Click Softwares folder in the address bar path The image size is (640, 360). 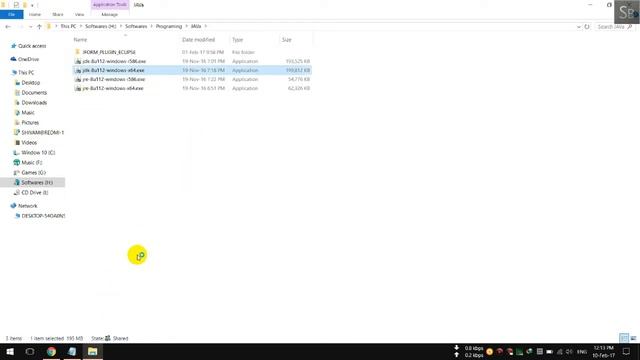136,26
